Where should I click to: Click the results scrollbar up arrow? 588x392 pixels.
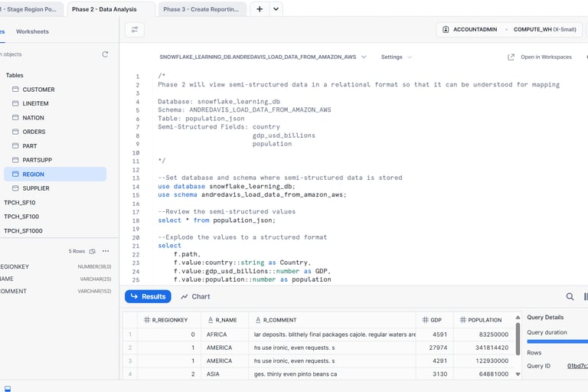pos(518,317)
